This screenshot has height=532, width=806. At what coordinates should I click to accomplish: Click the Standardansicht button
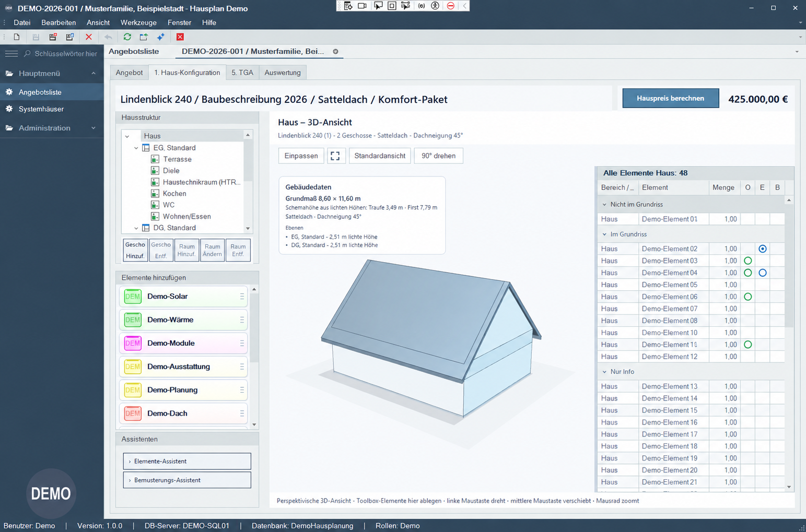380,156
